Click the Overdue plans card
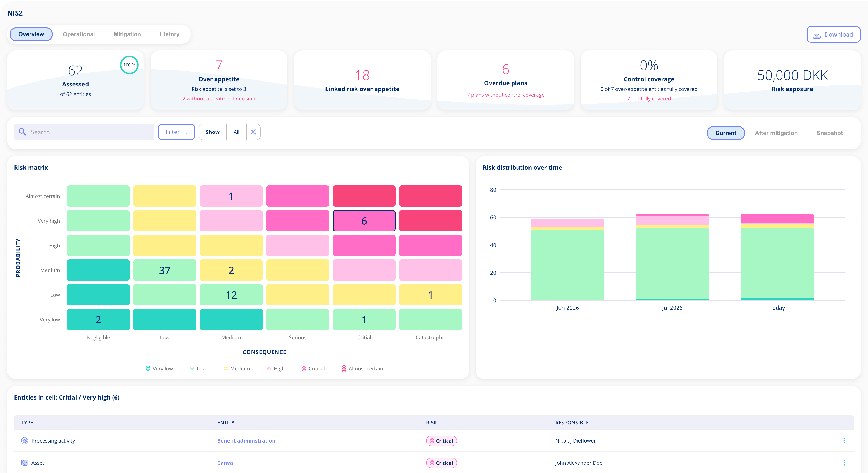868x473 pixels. 505,80
